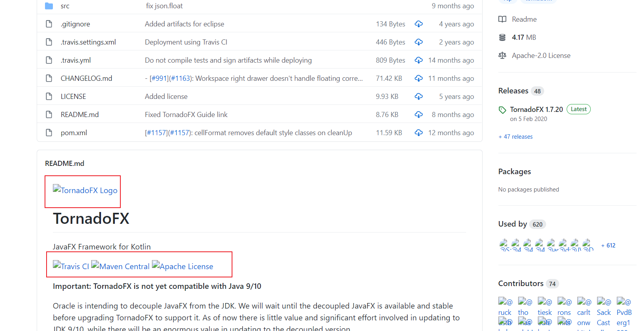
Task: Download .travis.settings.xml via cloud icon
Action: click(x=419, y=42)
